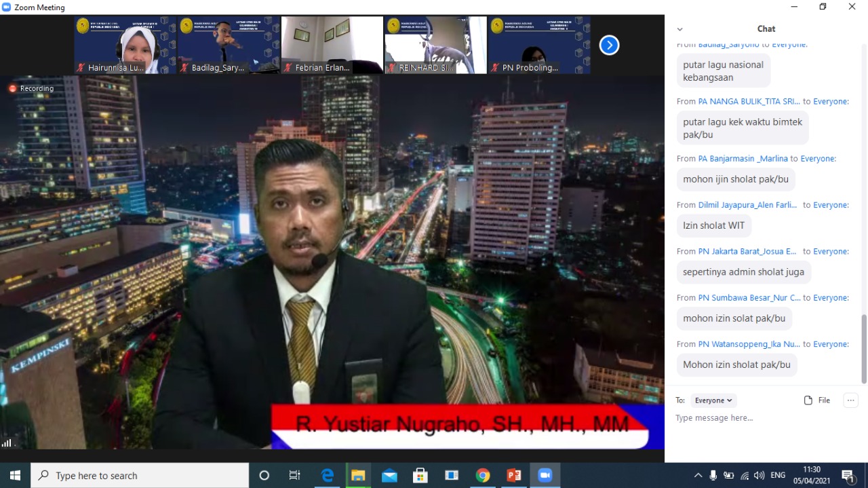Viewport: 868px width, 488px height.
Task: Switch to Zoom taskbar icon
Action: click(x=545, y=475)
